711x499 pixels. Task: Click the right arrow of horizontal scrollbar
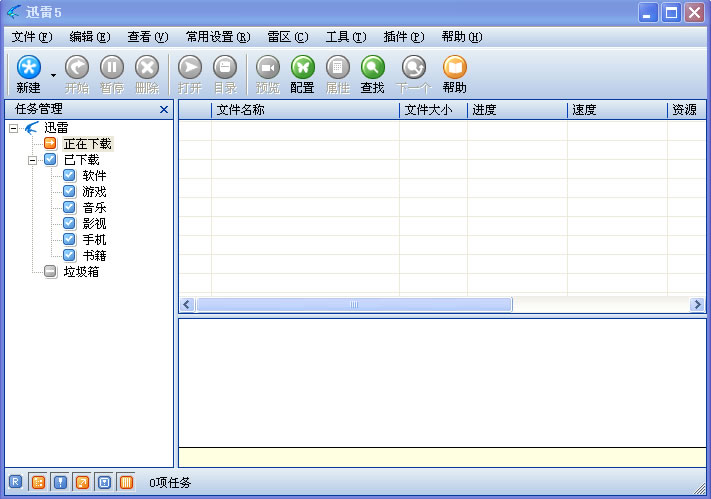pyautogui.click(x=697, y=305)
